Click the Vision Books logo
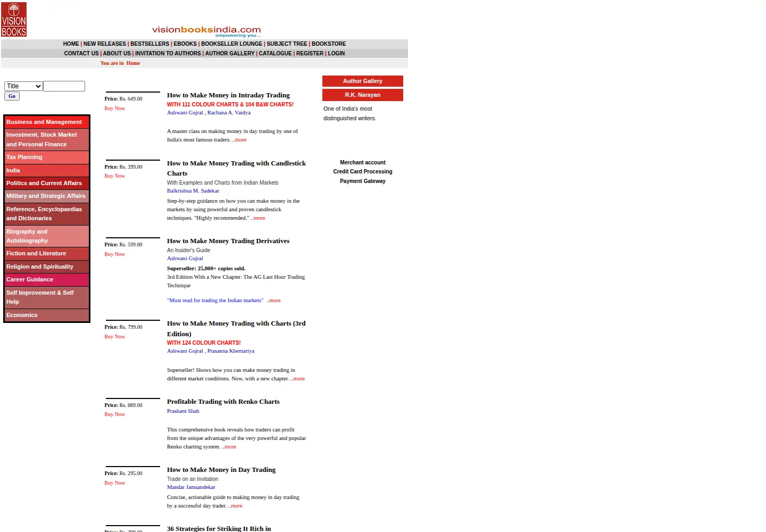This screenshot has width=766, height=532. click(14, 20)
